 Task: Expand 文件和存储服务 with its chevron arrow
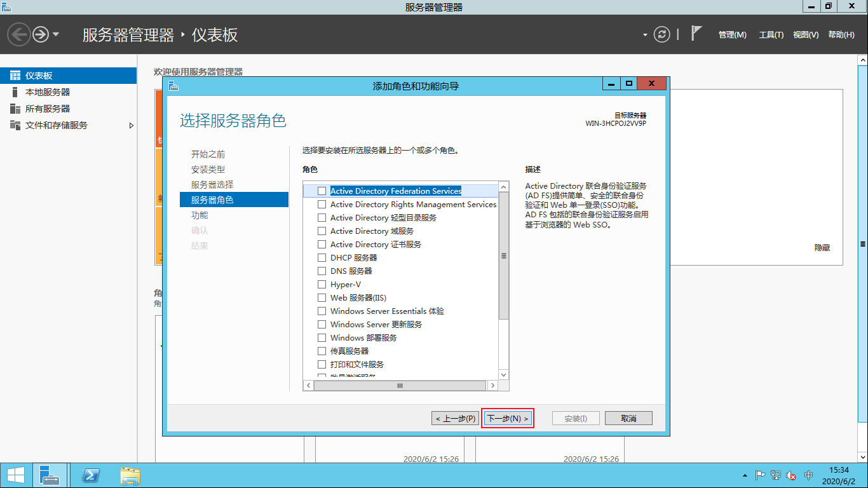point(132,125)
